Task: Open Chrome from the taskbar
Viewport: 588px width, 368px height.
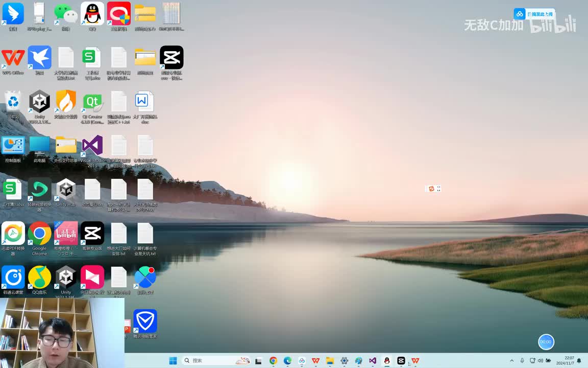Action: (x=273, y=360)
